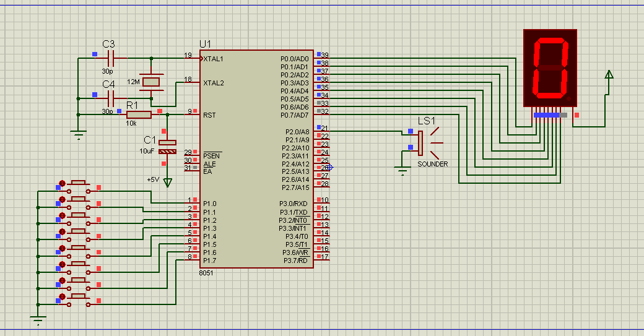Click the ALE pin name

click(209, 164)
